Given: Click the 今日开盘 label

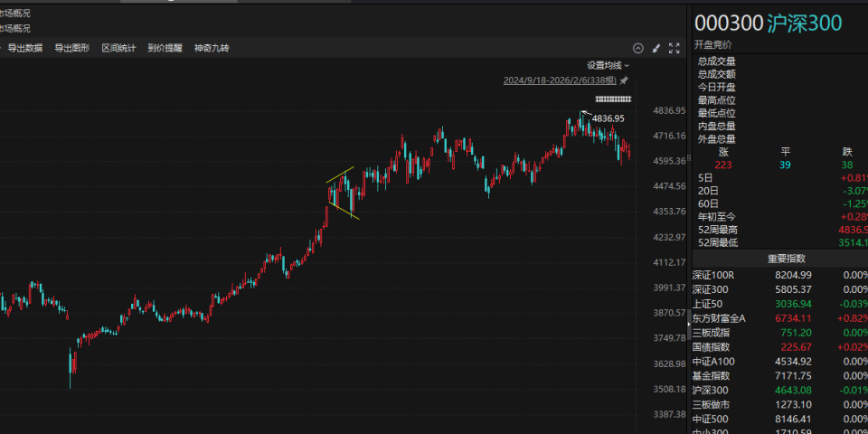Looking at the screenshot, I should coord(716,87).
